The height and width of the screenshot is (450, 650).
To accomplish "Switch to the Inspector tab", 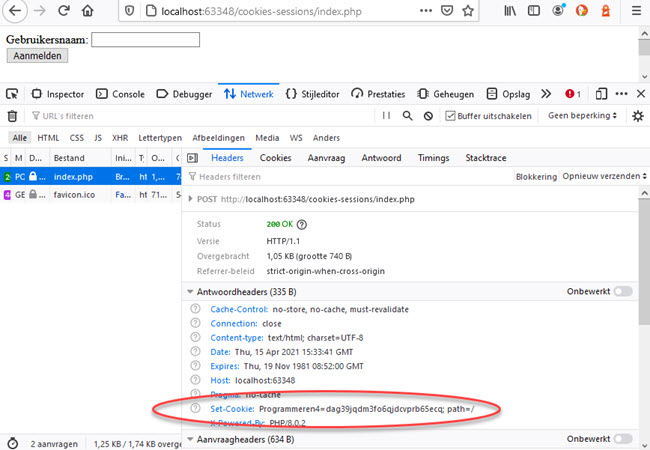I will coord(58,94).
